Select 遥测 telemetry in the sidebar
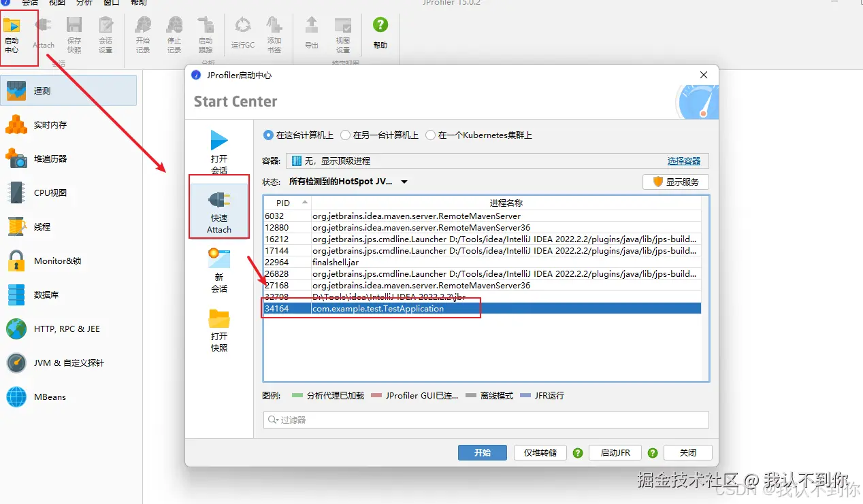This screenshot has height=504, width=863. 68,90
